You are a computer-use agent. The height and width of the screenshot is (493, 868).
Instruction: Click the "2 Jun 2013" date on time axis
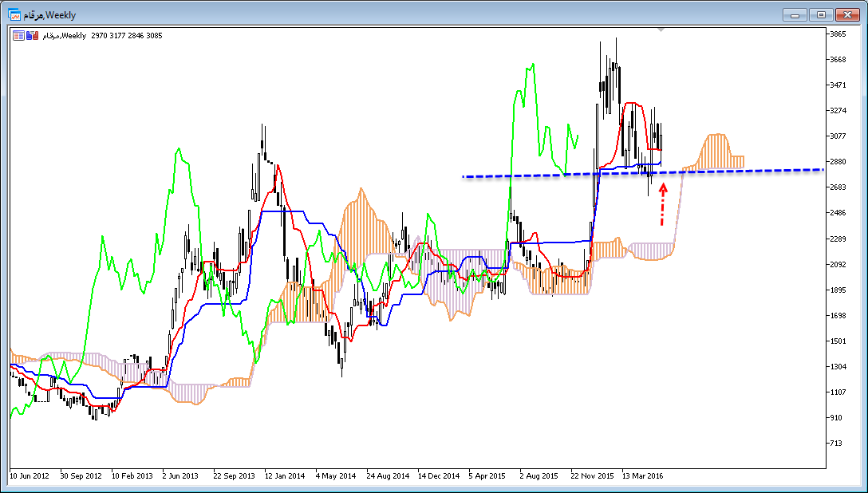point(180,475)
